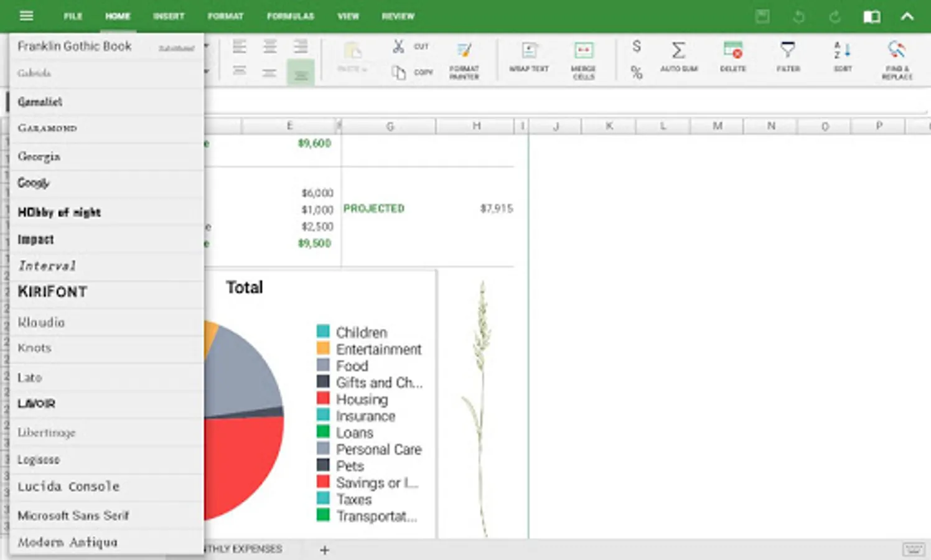Add a new sheet with the plus button
The image size is (931, 560).
click(324, 550)
